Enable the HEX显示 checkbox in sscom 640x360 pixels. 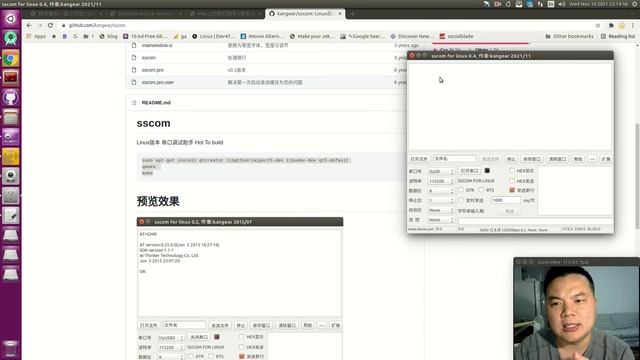(x=512, y=171)
